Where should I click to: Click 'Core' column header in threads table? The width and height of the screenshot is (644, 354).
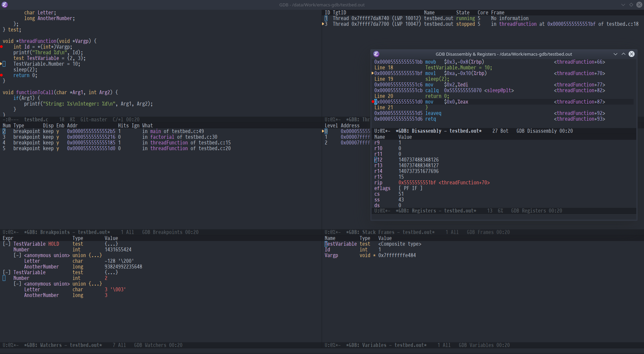point(483,13)
